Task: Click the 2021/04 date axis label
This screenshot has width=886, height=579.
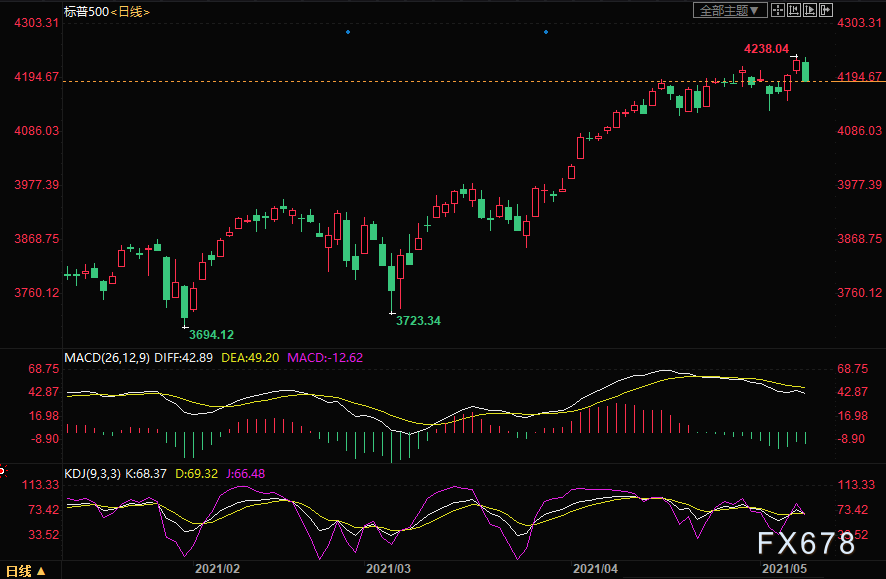Action: pyautogui.click(x=595, y=569)
